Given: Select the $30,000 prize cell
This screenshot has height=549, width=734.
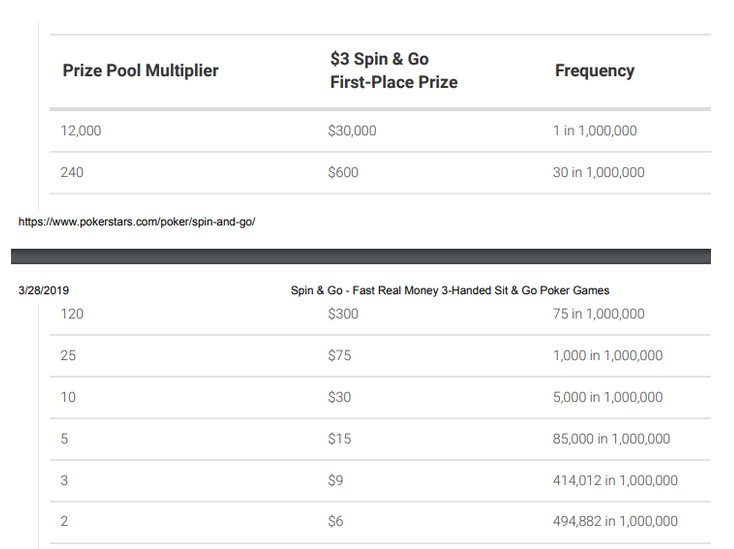Looking at the screenshot, I should [x=352, y=131].
